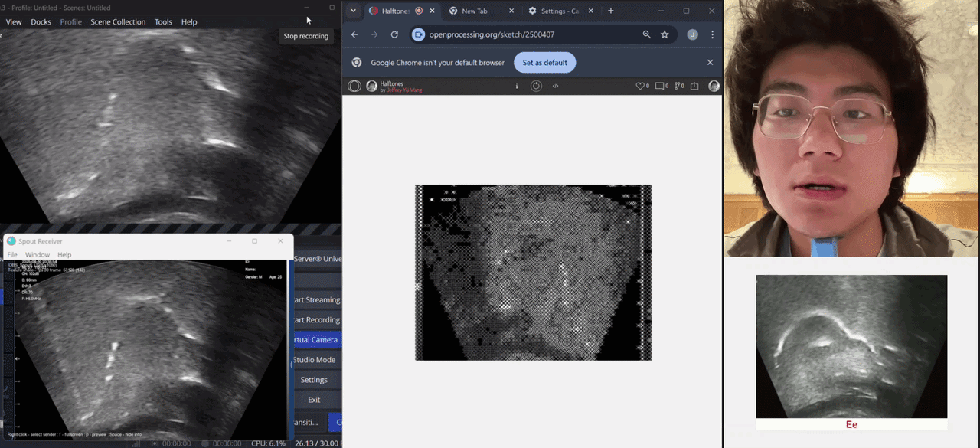The width and height of the screenshot is (980, 448).
Task: Click the address bar URL
Action: 492,34
